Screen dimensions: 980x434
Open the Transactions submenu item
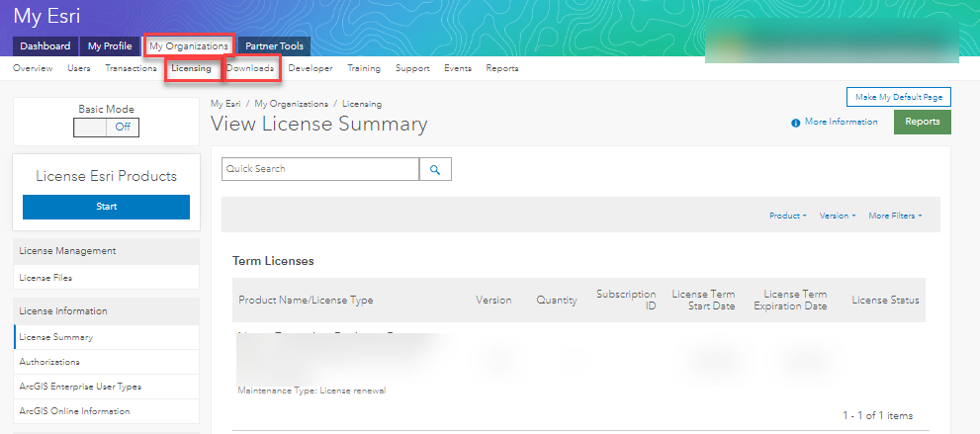pyautogui.click(x=131, y=68)
